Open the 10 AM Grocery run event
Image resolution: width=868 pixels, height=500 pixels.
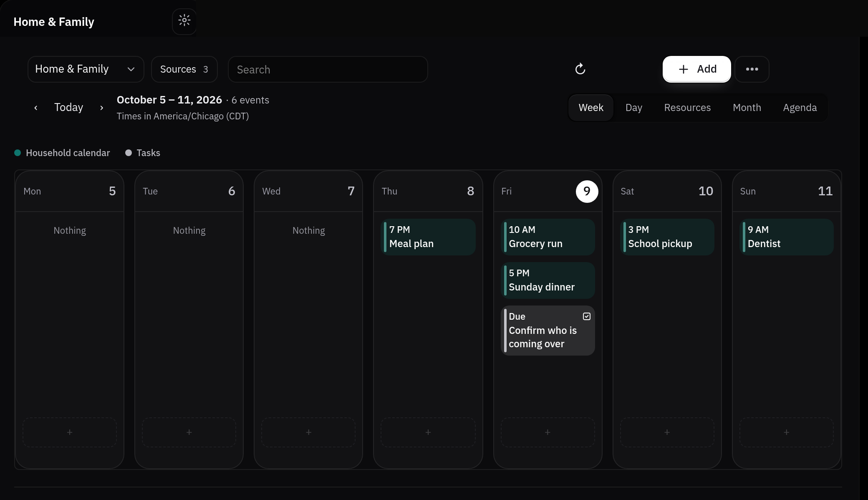[548, 237]
